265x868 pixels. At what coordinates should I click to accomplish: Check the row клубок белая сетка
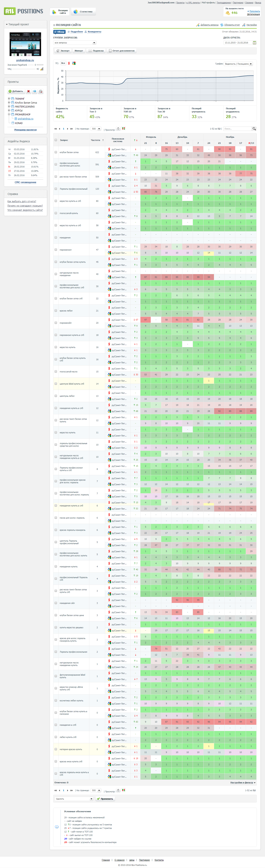coord(56,152)
